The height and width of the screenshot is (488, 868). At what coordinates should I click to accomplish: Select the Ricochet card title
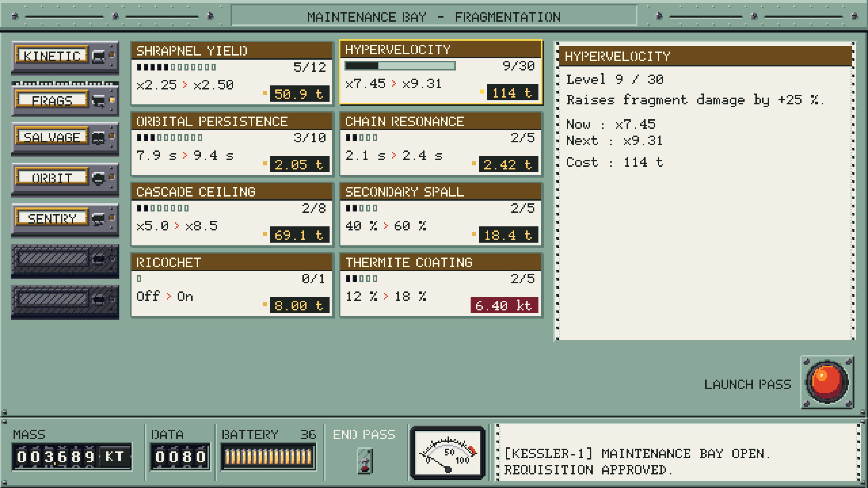(x=168, y=263)
